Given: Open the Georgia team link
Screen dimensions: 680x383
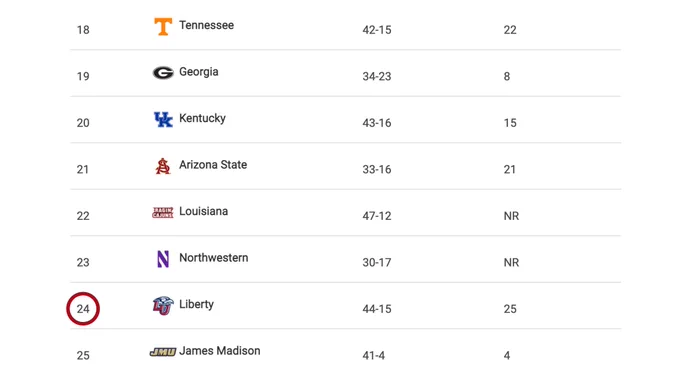Looking at the screenshot, I should (199, 72).
